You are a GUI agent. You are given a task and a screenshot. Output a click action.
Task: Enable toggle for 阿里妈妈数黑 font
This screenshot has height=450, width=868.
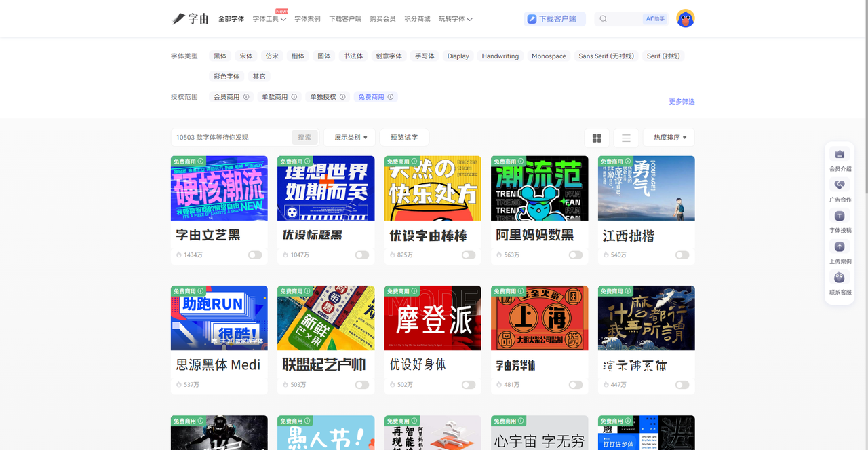click(x=575, y=255)
